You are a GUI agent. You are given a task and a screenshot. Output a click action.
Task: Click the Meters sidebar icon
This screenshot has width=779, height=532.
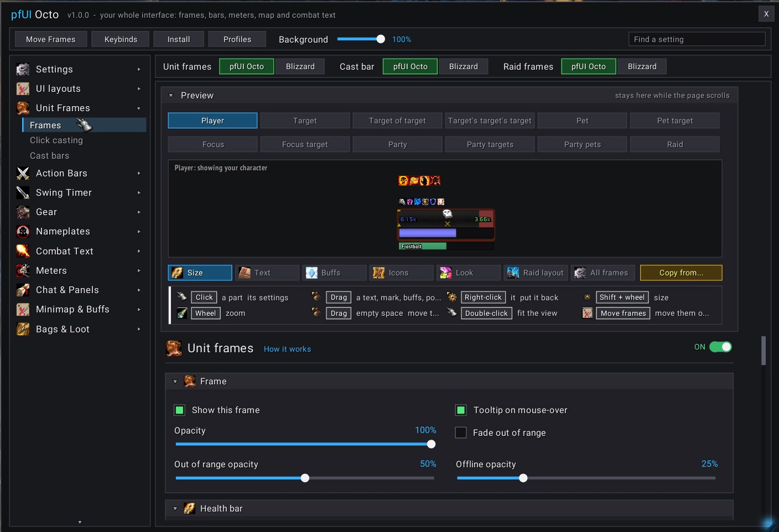point(23,270)
